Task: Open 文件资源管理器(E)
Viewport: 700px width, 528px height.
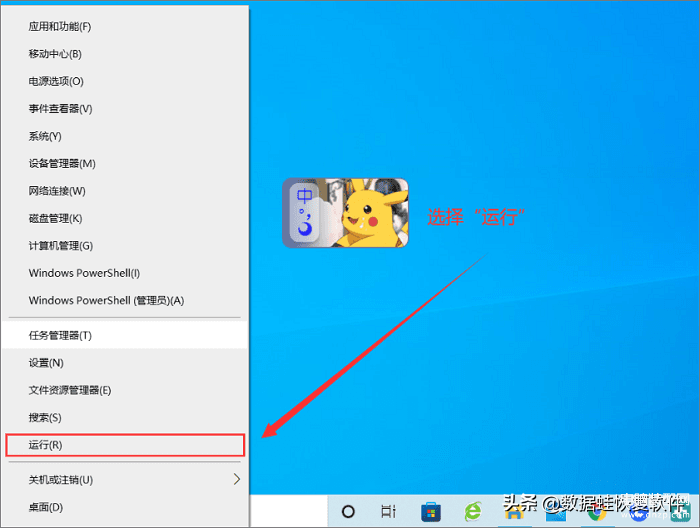Action: pos(125,391)
